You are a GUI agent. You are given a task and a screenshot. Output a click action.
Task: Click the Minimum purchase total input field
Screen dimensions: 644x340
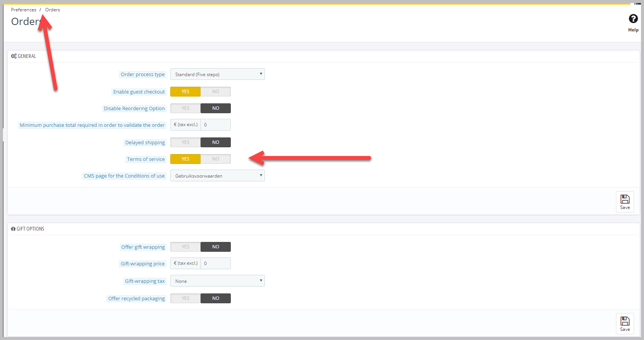pos(215,125)
